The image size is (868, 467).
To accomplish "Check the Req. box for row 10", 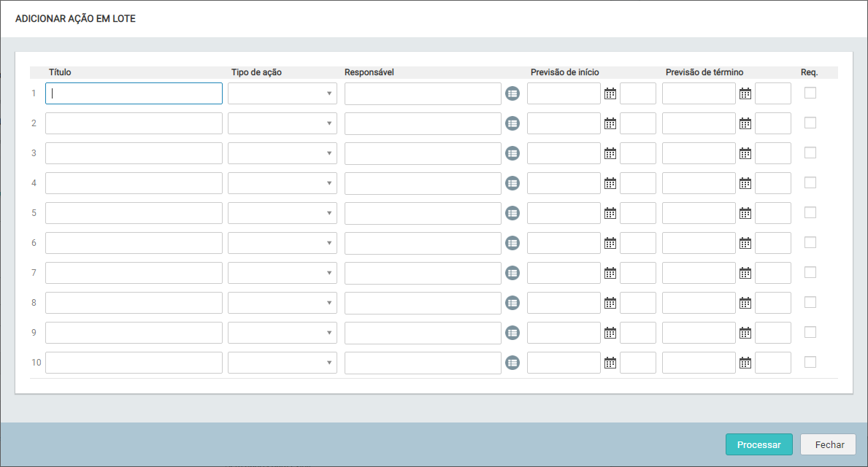I will (810, 362).
